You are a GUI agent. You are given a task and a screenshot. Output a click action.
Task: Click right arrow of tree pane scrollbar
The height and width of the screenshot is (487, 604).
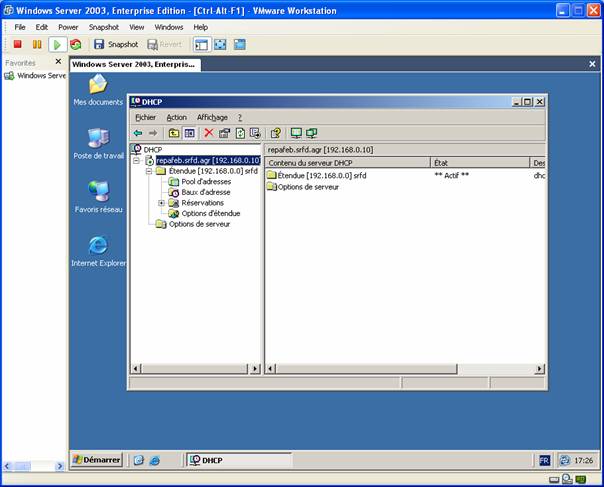point(255,369)
